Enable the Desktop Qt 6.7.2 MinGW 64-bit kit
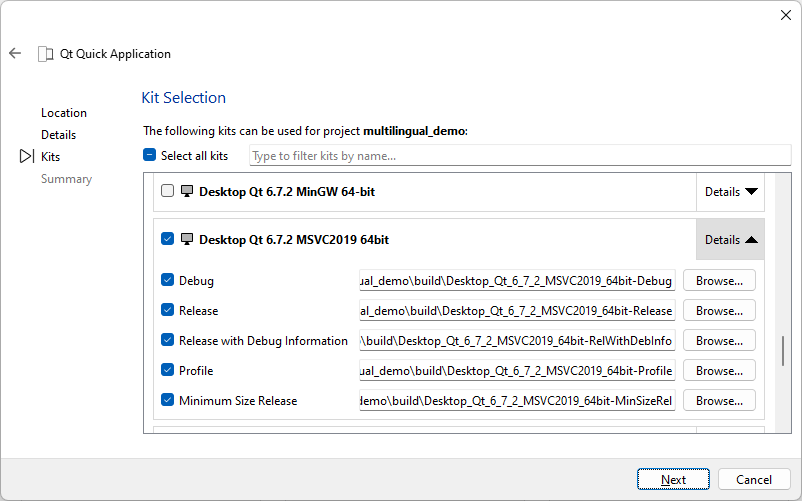Viewport: 802px width, 501px height. [167, 191]
